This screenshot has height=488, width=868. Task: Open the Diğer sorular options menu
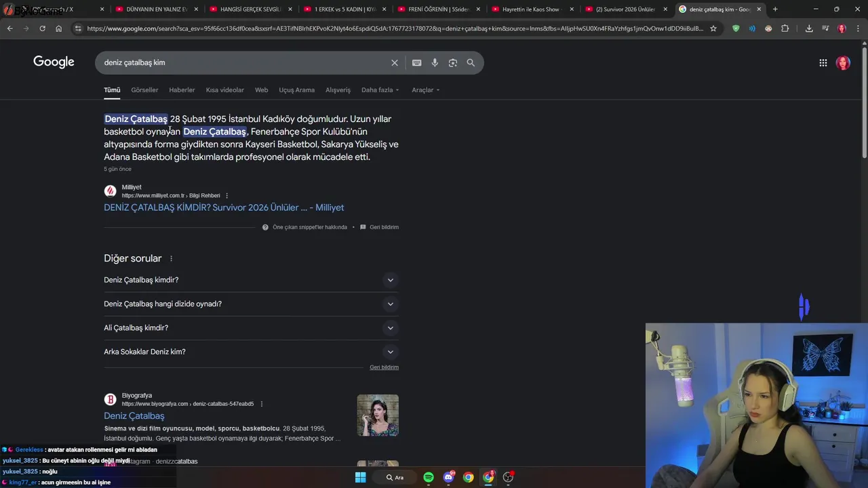click(171, 259)
